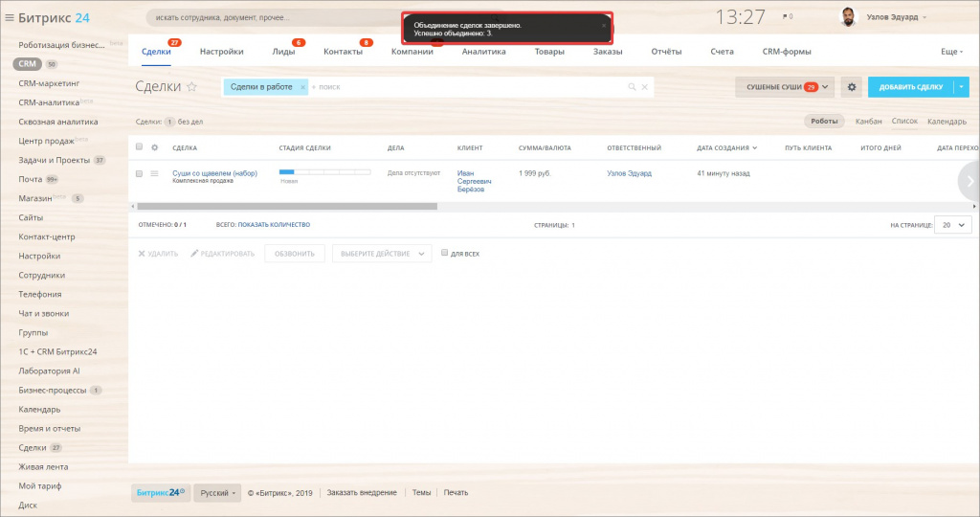The image size is (980, 517).
Task: Click the Обзвонить button
Action: (295, 254)
